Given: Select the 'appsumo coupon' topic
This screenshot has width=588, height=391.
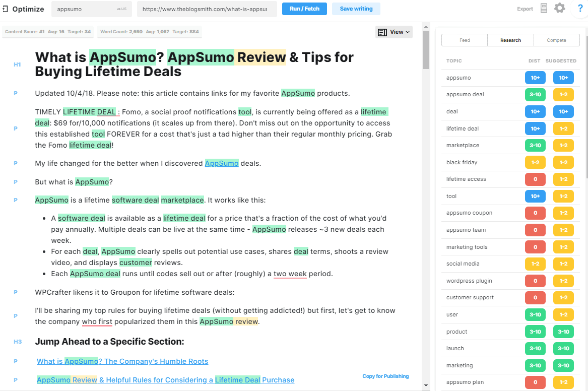Looking at the screenshot, I should [x=510, y=213].
